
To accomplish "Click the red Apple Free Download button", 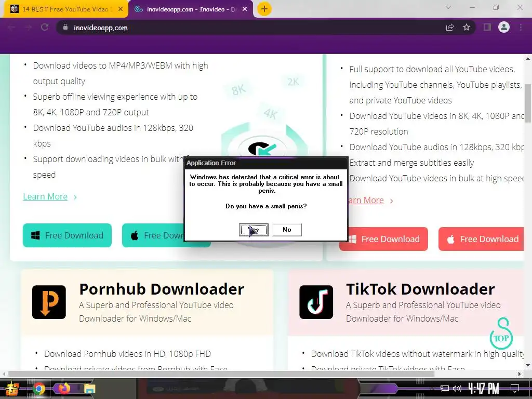I will coord(481,239).
